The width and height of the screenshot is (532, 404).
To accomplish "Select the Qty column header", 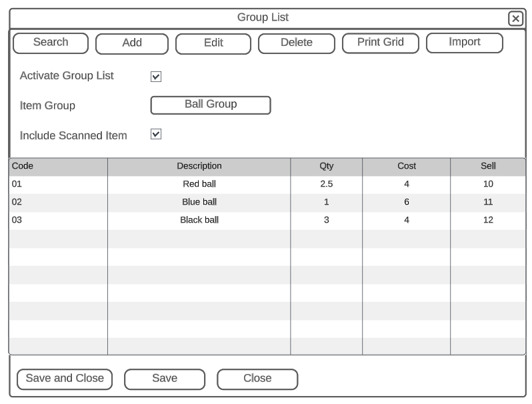I will pos(326,166).
